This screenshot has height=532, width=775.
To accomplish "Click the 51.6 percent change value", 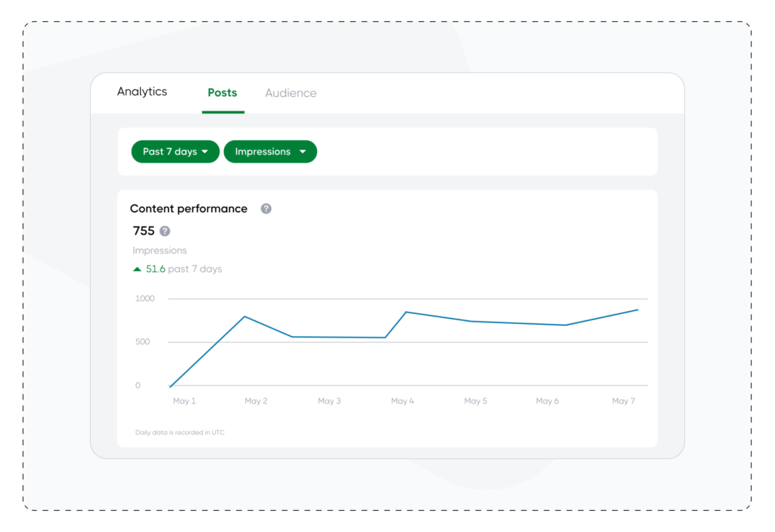I will coord(155,269).
